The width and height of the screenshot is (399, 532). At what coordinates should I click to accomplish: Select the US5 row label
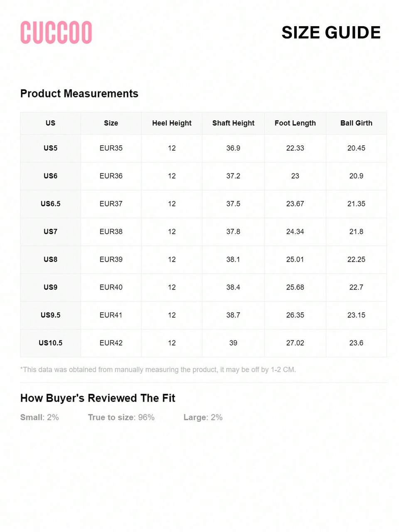coord(50,148)
